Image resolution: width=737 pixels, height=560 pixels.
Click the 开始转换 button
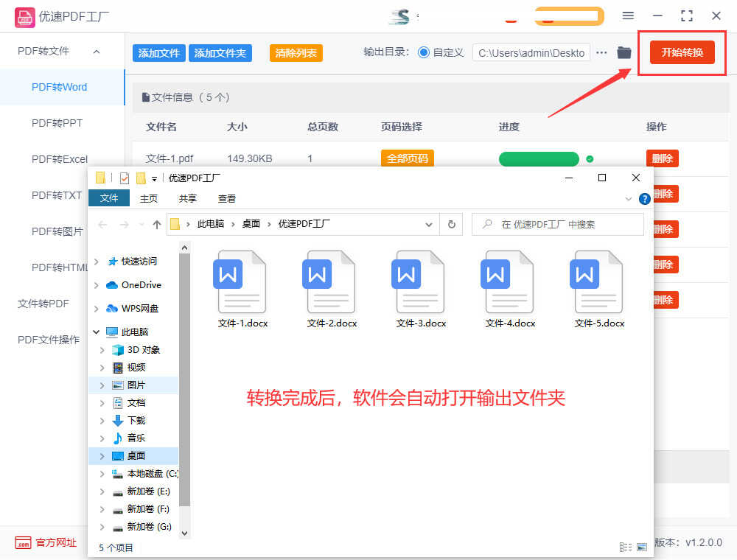(x=682, y=52)
